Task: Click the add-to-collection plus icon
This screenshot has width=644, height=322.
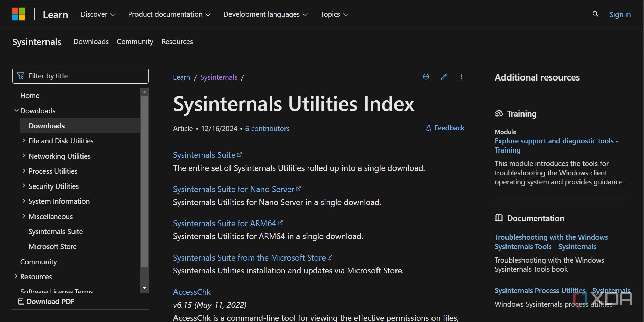Action: point(426,77)
